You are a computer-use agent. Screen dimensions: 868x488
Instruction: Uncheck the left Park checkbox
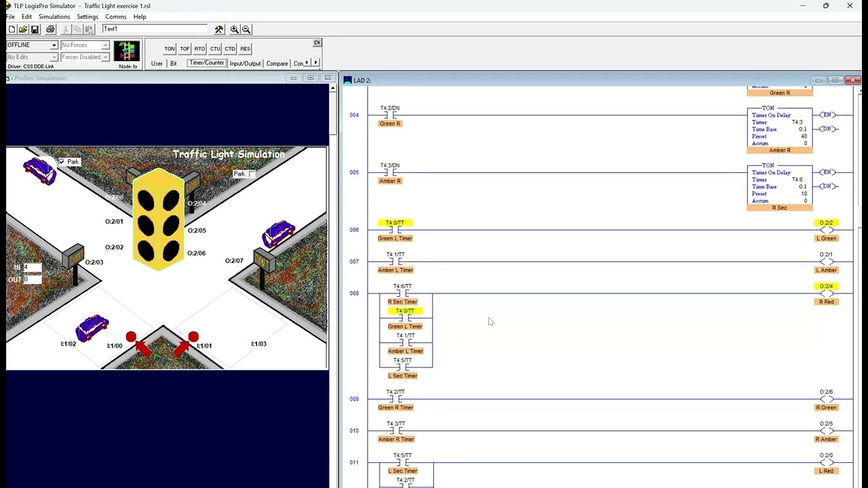tap(62, 161)
